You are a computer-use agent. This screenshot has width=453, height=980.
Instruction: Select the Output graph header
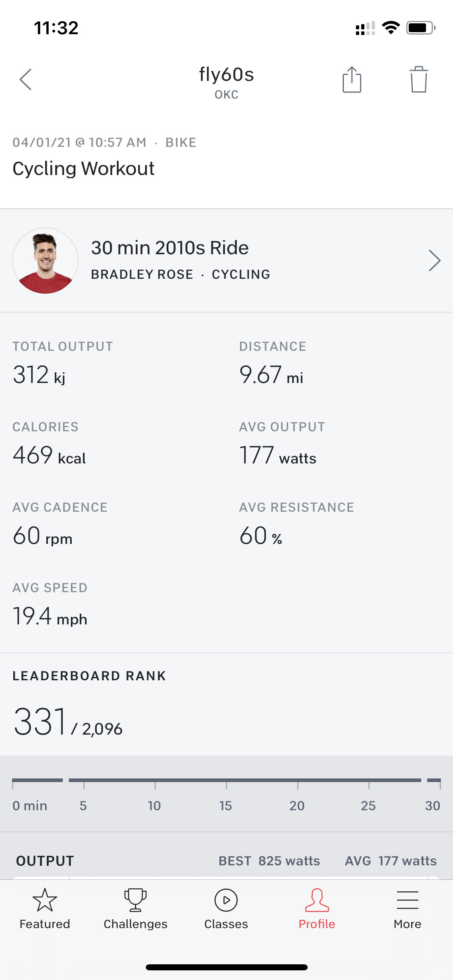click(45, 861)
